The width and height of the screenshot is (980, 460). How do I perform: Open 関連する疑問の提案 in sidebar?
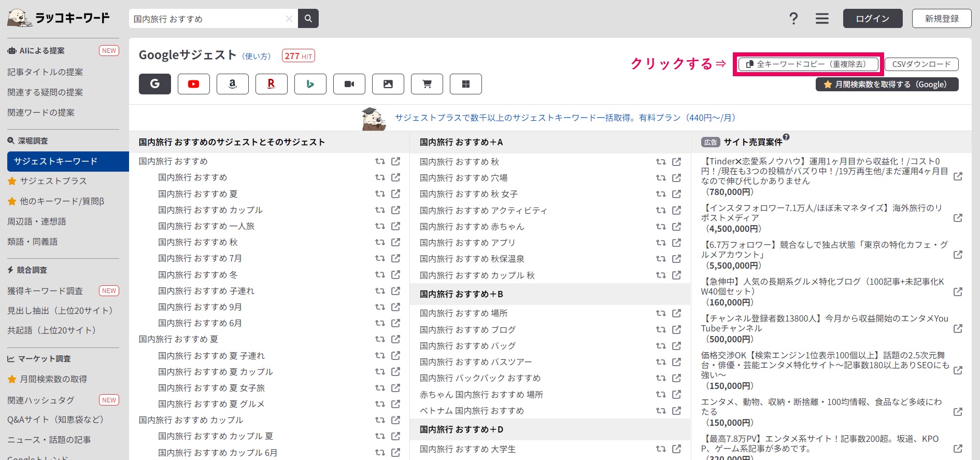click(x=45, y=92)
